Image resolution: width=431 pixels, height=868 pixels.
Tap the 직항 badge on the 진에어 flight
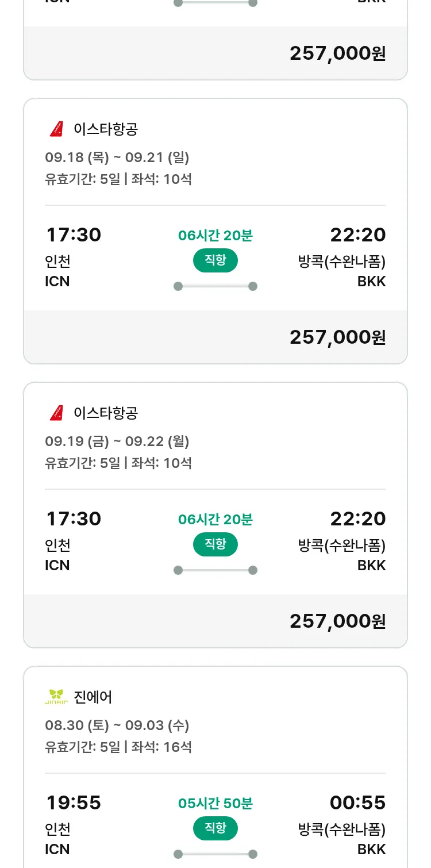click(215, 828)
